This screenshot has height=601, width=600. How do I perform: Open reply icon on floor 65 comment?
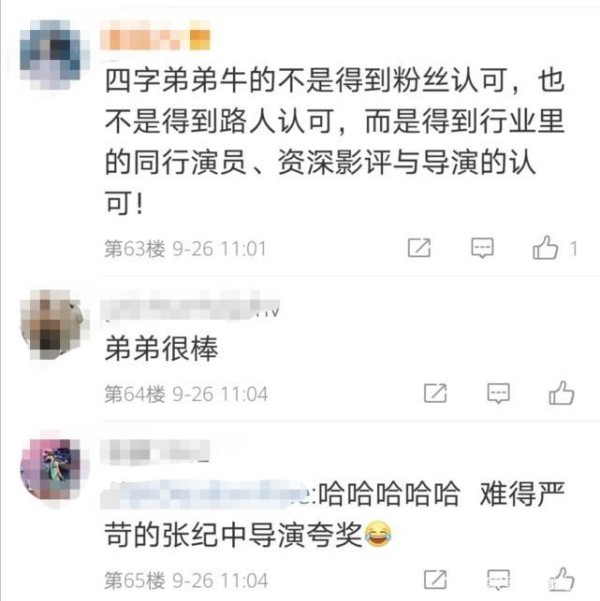click(x=498, y=580)
